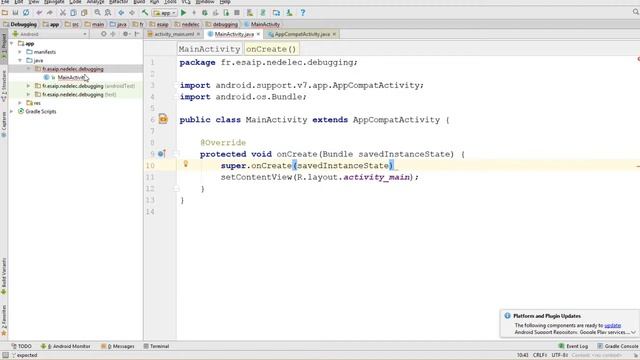Click the Stop square toolbar icon
The width and height of the screenshot is (640, 360).
click(237, 13)
